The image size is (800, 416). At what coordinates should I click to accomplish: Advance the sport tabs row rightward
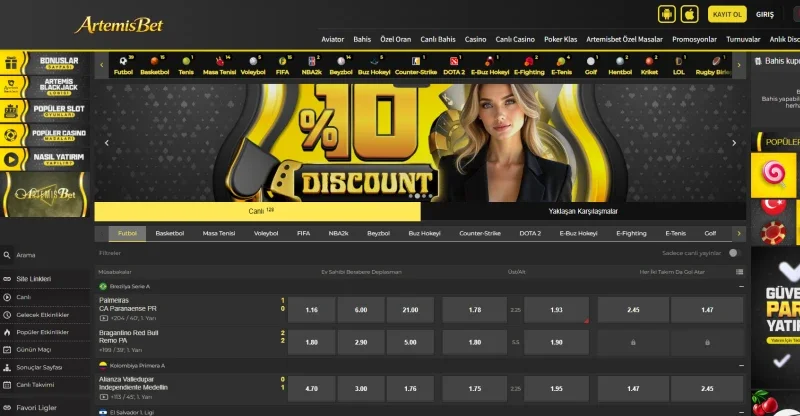click(738, 234)
